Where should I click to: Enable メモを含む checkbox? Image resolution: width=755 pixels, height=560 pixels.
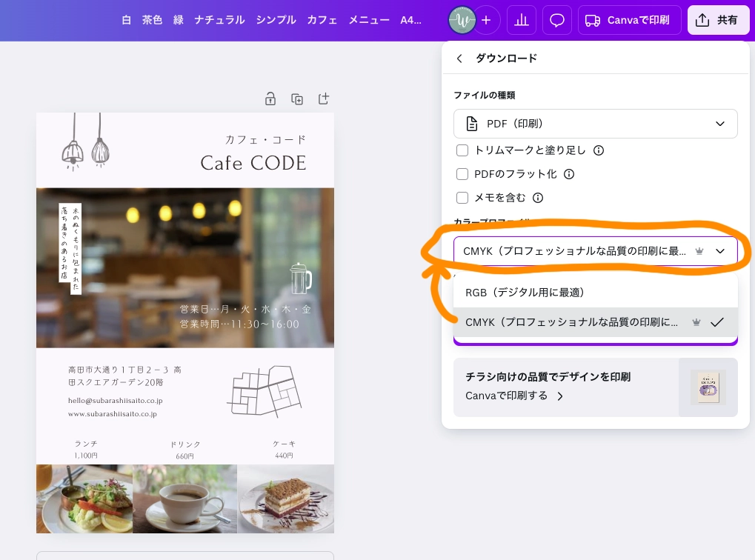(462, 198)
